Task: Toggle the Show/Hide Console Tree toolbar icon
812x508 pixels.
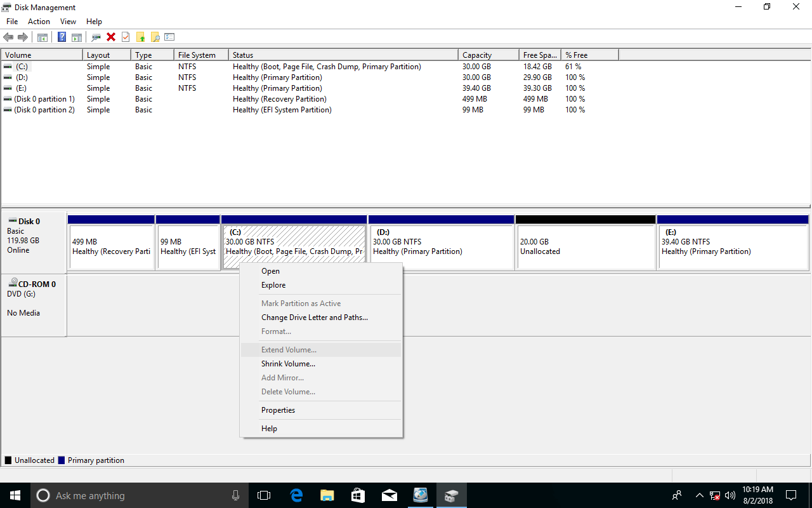Action: coord(42,36)
